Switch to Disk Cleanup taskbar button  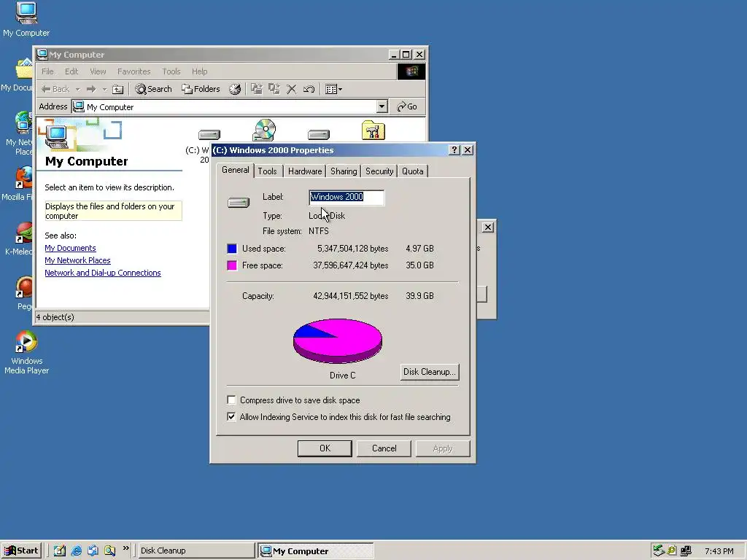click(196, 551)
